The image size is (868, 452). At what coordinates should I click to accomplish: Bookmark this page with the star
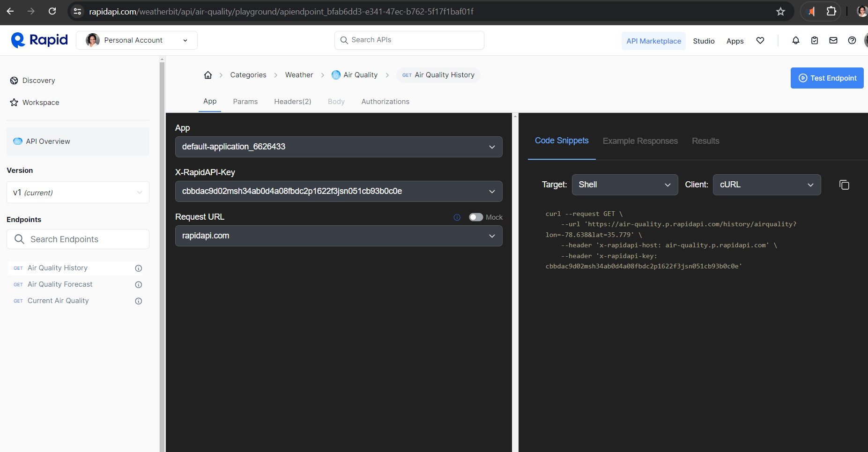[x=780, y=12]
